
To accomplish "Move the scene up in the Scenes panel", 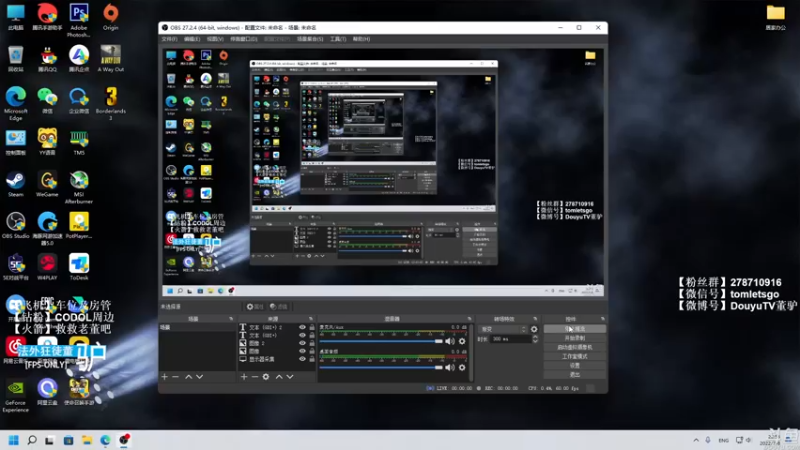I will click(x=188, y=377).
